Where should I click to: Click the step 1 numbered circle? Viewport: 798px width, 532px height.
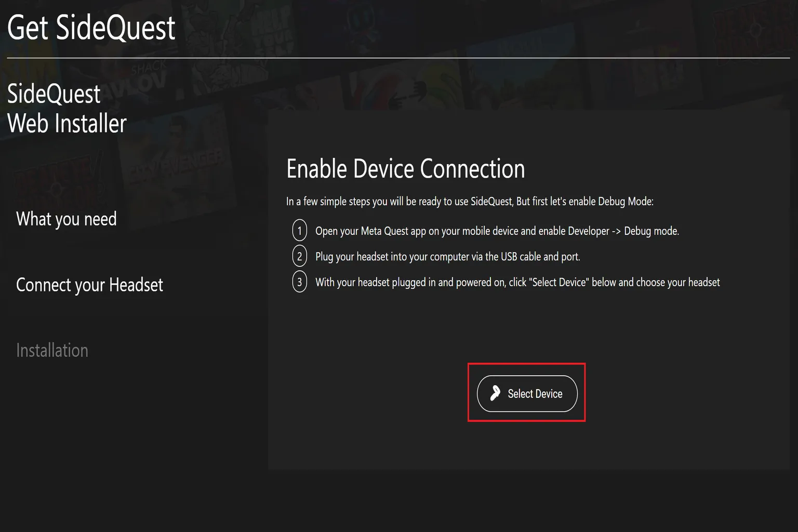click(x=300, y=230)
